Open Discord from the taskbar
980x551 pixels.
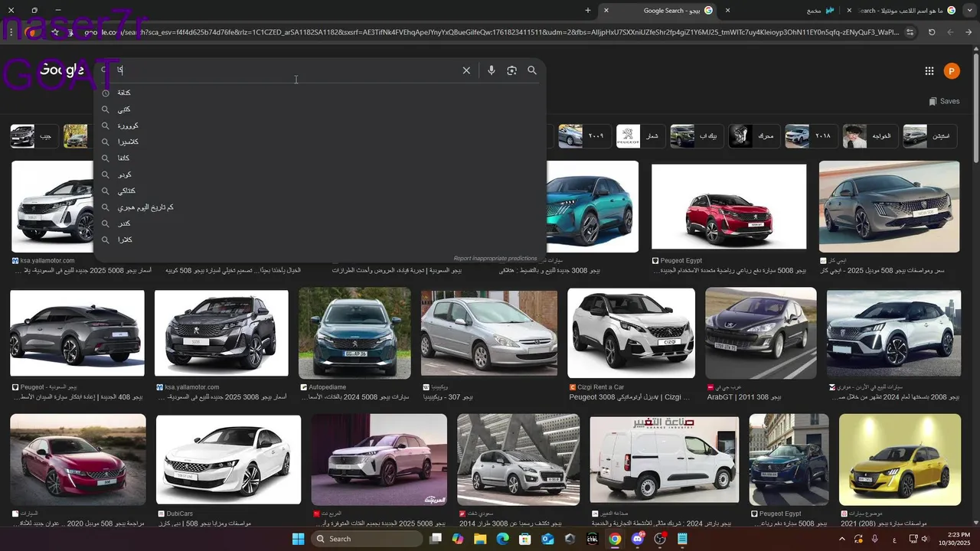(637, 539)
